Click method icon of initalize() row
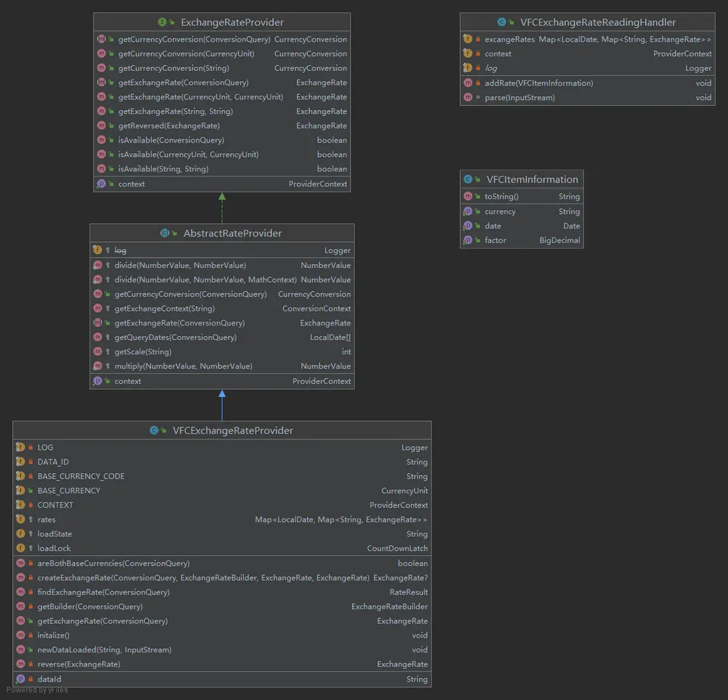Screen dimensions: 728x700 point(21,635)
